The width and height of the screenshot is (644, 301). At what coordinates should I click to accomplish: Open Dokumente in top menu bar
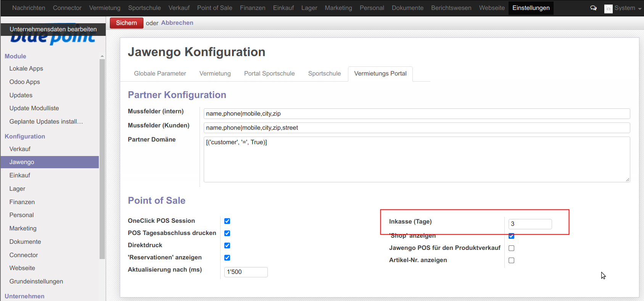407,8
